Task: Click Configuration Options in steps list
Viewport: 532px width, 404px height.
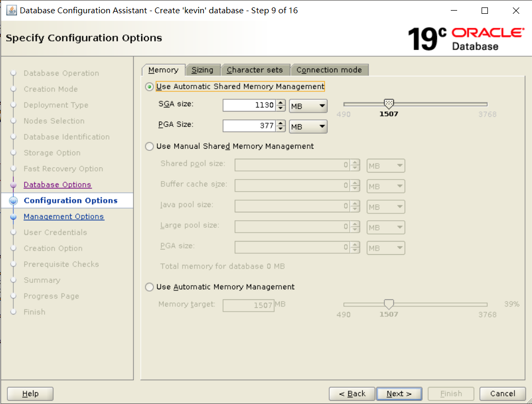Action: tap(71, 201)
